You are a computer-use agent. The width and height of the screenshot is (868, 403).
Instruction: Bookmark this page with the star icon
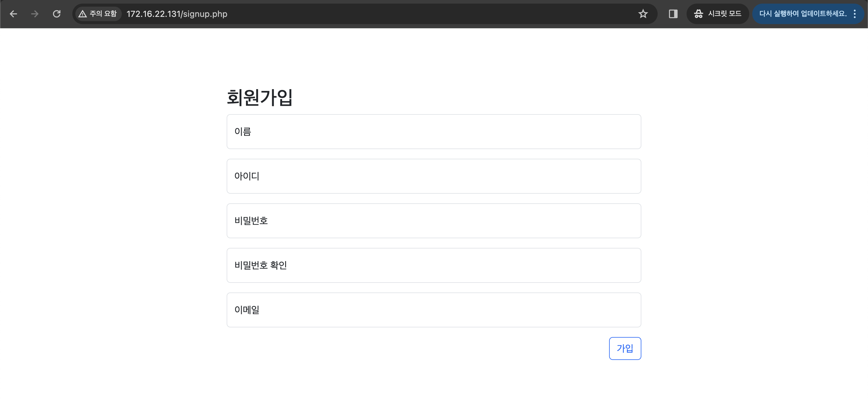click(643, 14)
